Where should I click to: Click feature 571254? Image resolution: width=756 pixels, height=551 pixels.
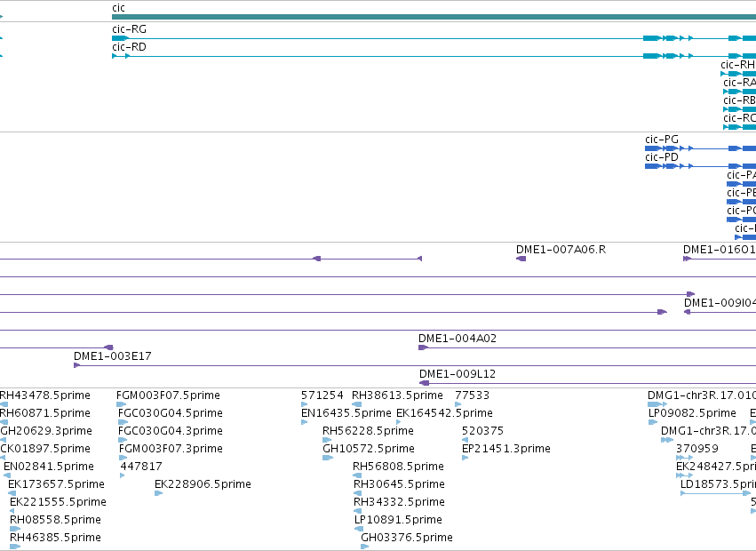[322, 395]
